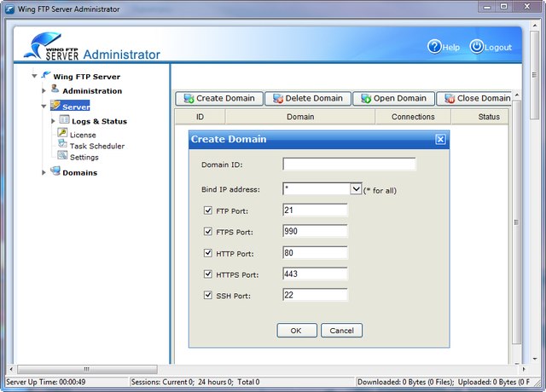Click the Open Domain toolbar button

pos(393,98)
